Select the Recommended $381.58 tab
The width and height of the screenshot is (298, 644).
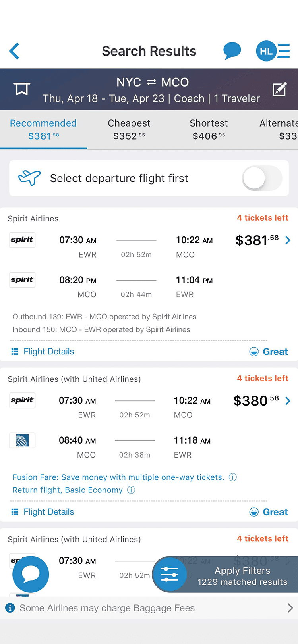click(x=43, y=129)
